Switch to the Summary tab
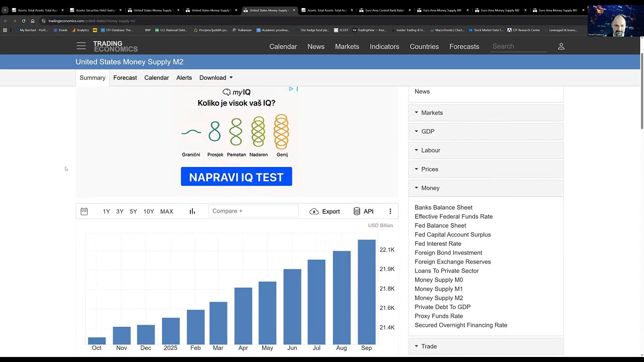Image resolution: width=644 pixels, height=362 pixels. [93, 78]
